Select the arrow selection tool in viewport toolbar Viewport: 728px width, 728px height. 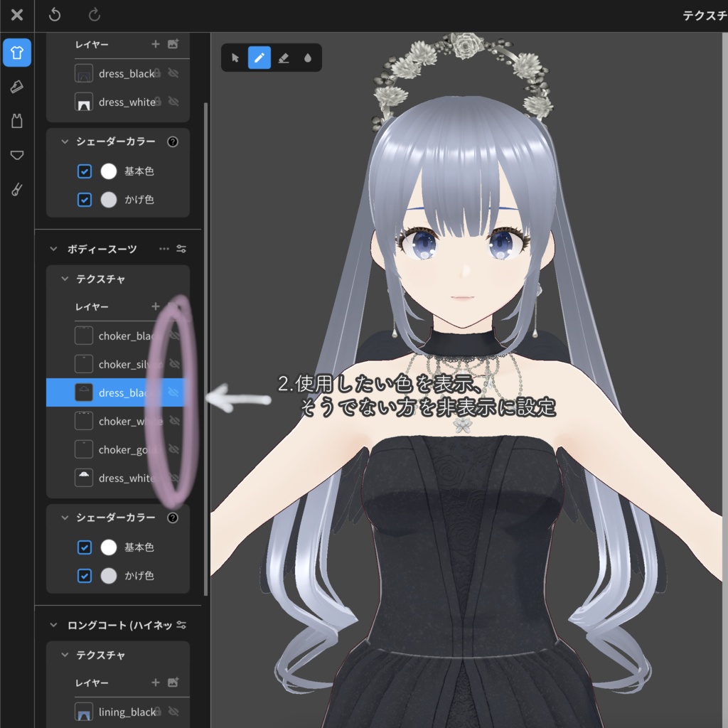pyautogui.click(x=236, y=58)
